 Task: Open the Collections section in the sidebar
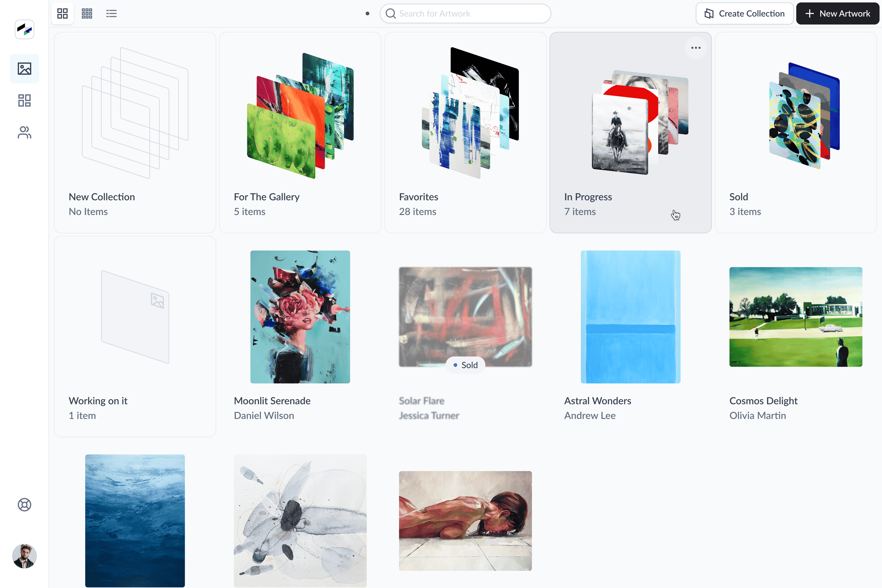24,100
